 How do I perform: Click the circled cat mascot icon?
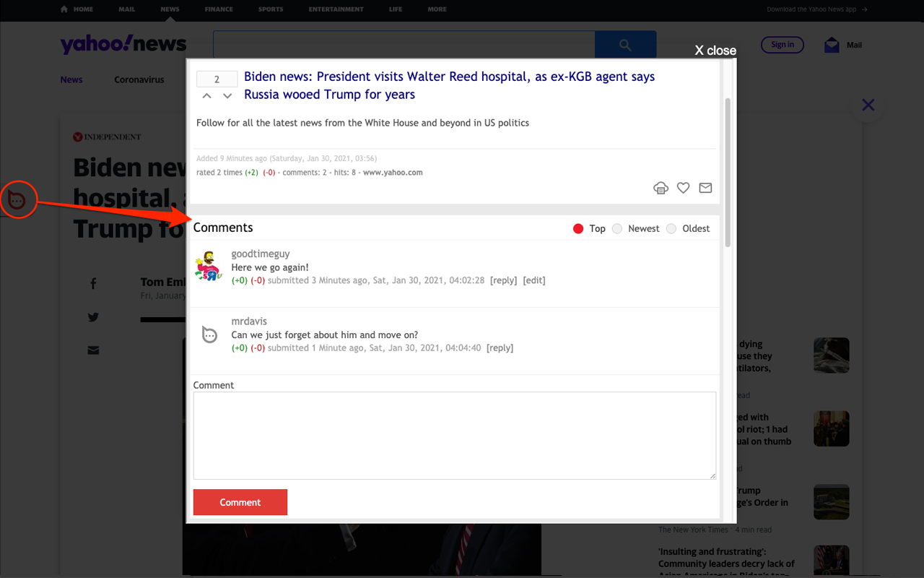pyautogui.click(x=18, y=199)
